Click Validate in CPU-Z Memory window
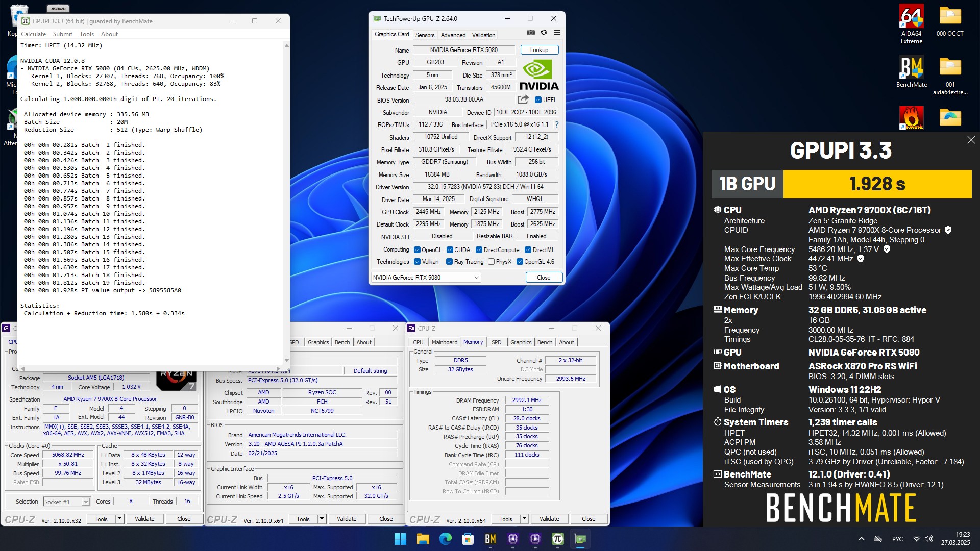The image size is (980, 551). 549,519
